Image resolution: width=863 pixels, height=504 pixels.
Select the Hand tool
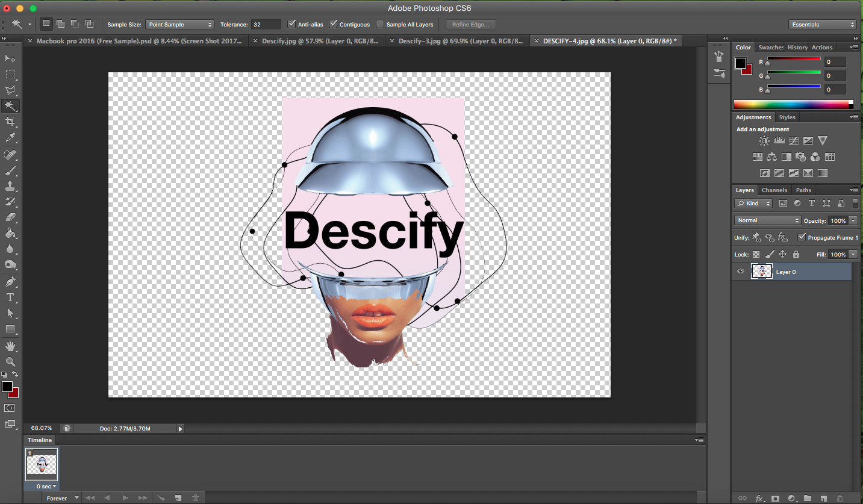coord(10,346)
